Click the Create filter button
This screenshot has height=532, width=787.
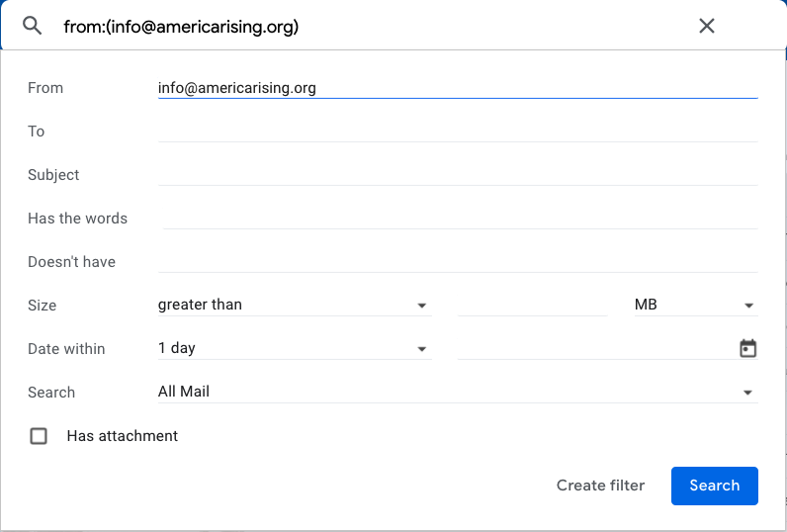600,486
